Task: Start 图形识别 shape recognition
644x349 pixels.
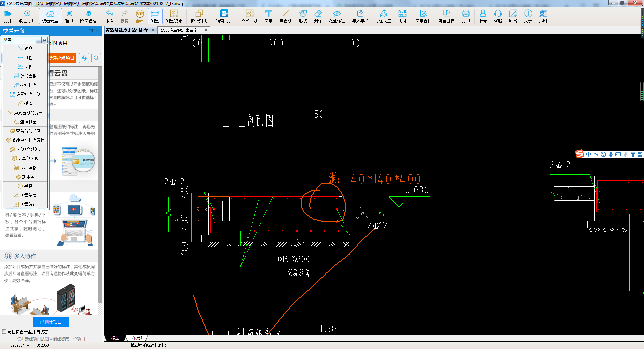Action: click(x=249, y=16)
